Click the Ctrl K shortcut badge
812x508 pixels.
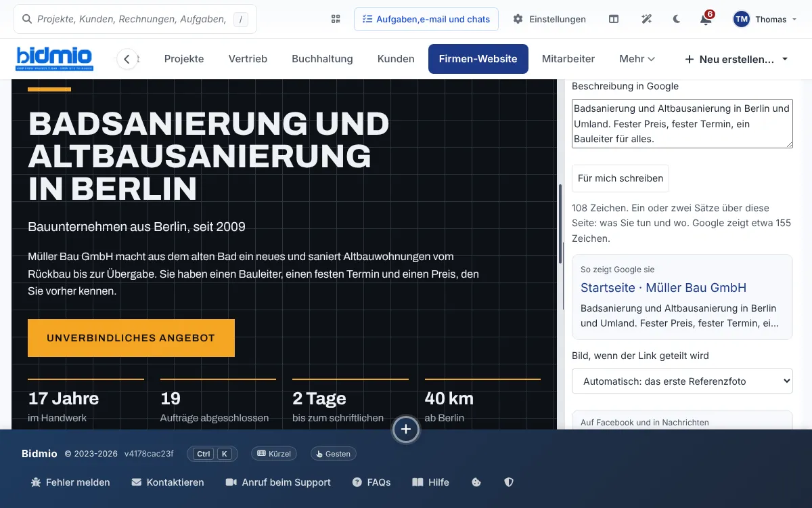pos(212,454)
